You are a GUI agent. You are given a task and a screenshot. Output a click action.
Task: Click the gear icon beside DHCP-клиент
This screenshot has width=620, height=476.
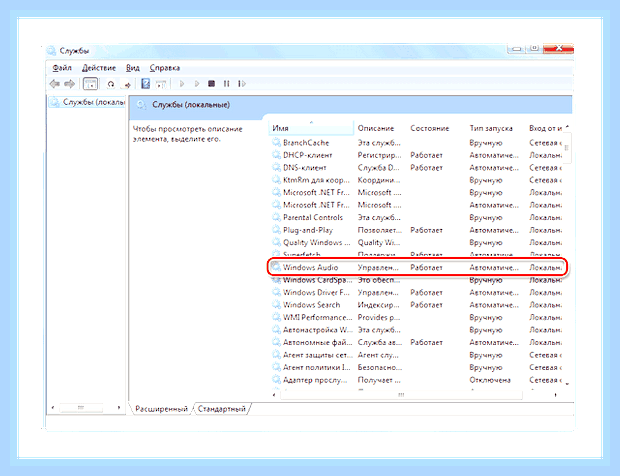click(x=276, y=155)
